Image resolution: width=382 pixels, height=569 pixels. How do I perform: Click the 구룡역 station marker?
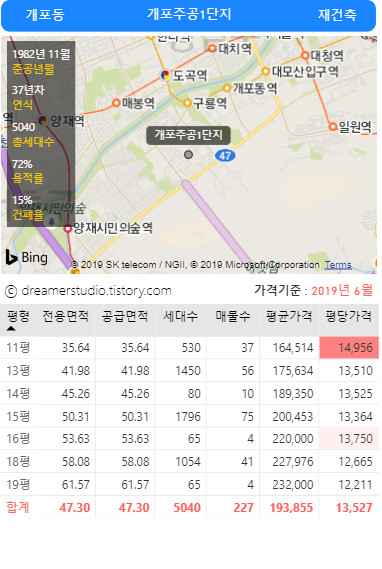click(187, 103)
